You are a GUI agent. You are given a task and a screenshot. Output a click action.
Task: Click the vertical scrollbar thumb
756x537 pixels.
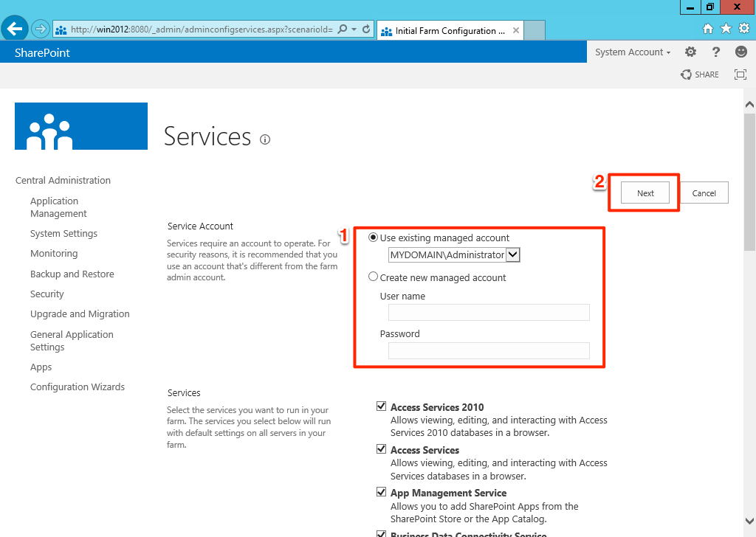coord(749,182)
